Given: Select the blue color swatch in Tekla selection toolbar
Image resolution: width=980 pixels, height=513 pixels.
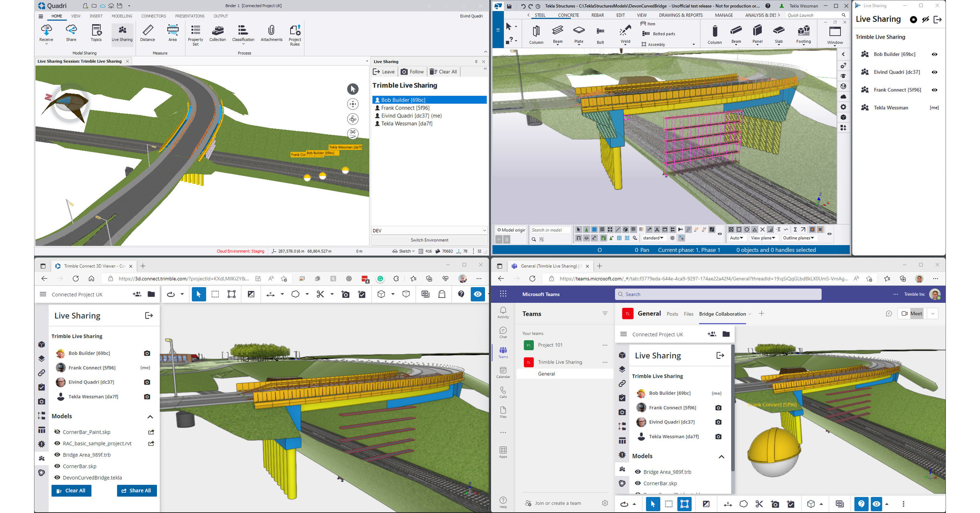Looking at the screenshot, I should pyautogui.click(x=594, y=230).
